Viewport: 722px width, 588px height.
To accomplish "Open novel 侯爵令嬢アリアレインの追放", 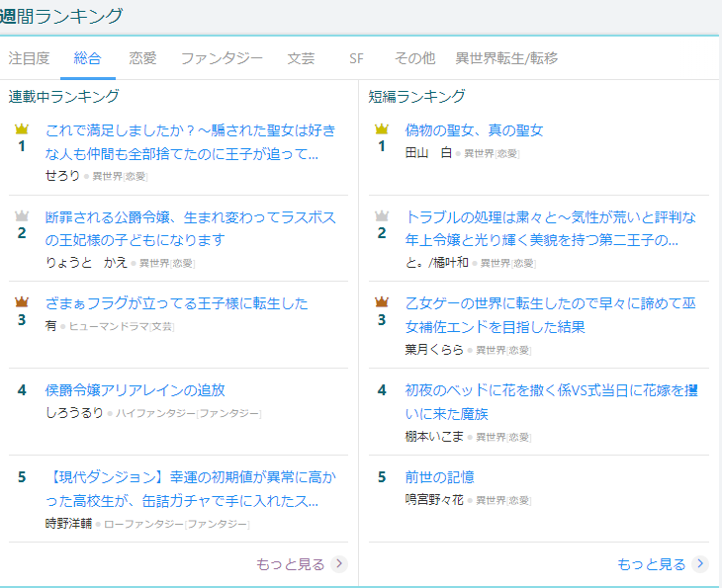I will pos(135,390).
